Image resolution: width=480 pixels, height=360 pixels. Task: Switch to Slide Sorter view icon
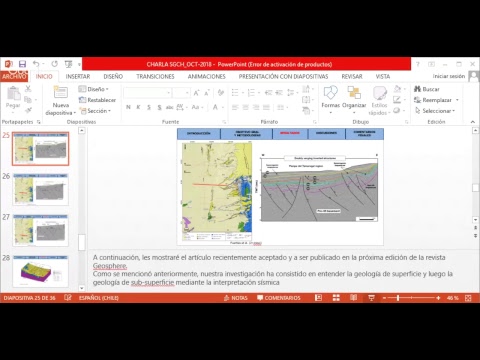336,298
